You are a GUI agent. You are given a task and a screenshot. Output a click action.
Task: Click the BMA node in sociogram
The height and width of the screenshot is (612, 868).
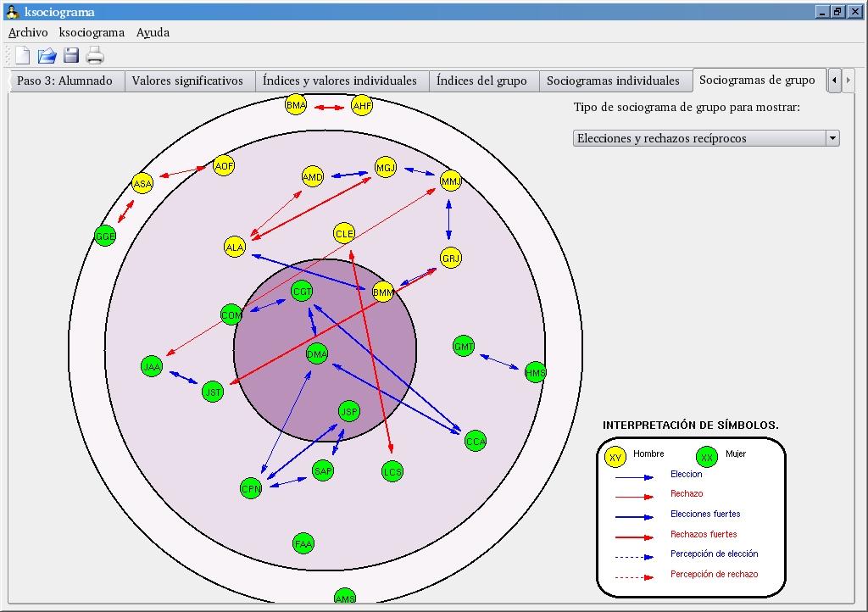pos(296,104)
